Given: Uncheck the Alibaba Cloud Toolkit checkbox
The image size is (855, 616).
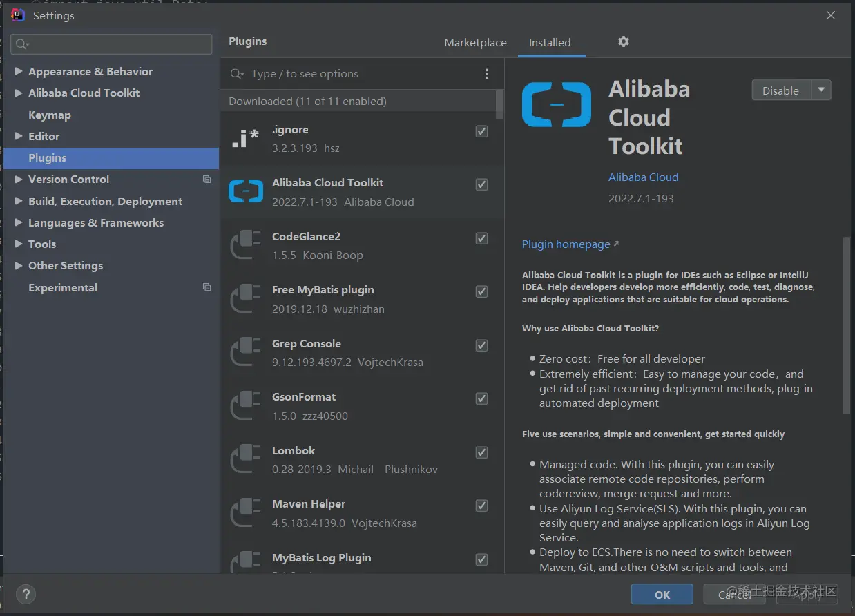Looking at the screenshot, I should [482, 184].
